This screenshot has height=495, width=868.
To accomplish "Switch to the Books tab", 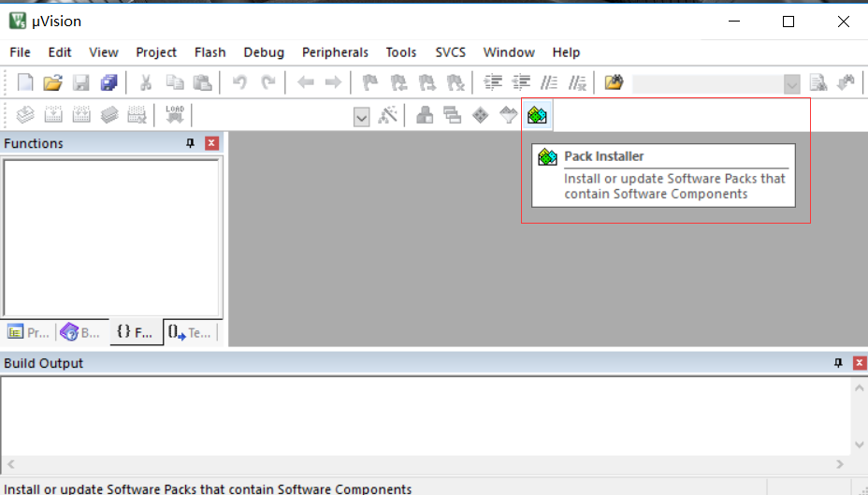I will point(80,332).
